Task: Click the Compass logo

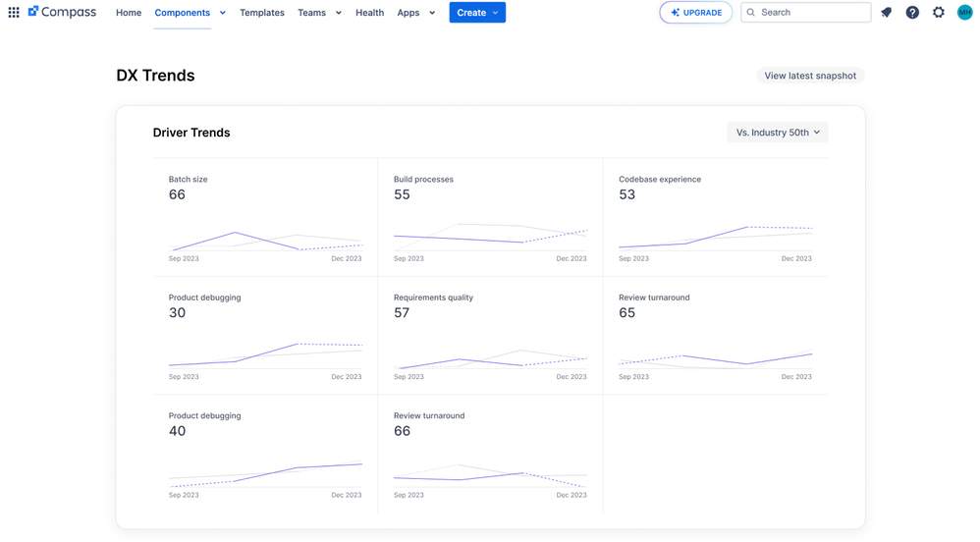Action: [x=62, y=13]
